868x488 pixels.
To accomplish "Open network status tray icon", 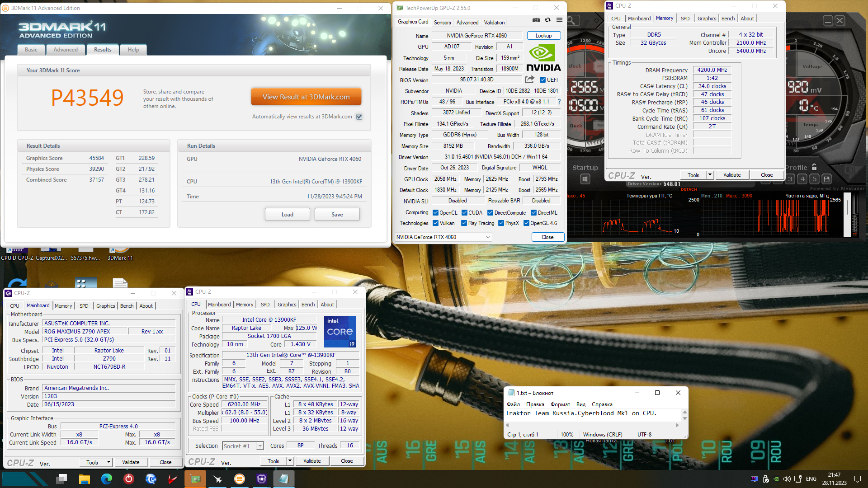I will 798,479.
